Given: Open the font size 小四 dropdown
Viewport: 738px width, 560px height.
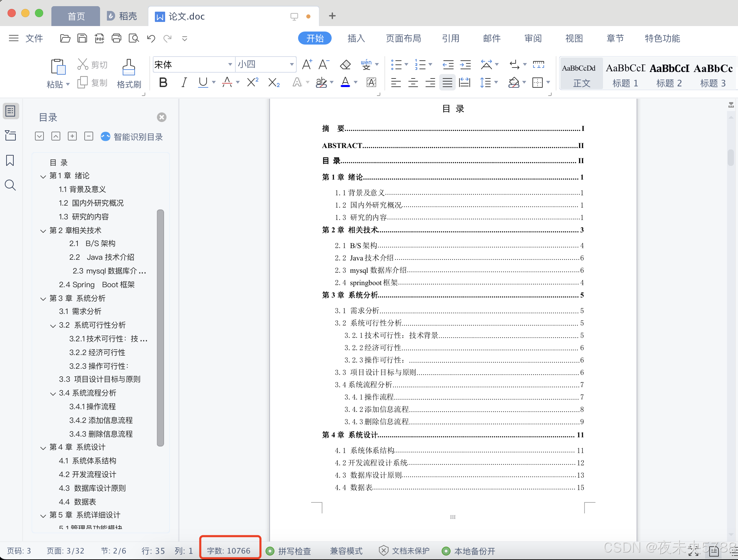Looking at the screenshot, I should click(x=292, y=64).
